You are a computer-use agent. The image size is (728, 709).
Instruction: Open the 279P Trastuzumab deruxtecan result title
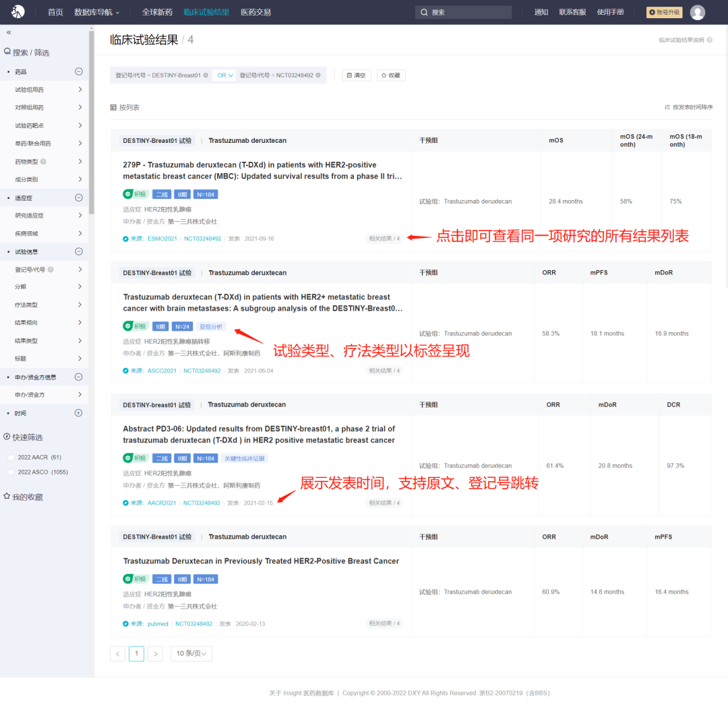(x=262, y=171)
